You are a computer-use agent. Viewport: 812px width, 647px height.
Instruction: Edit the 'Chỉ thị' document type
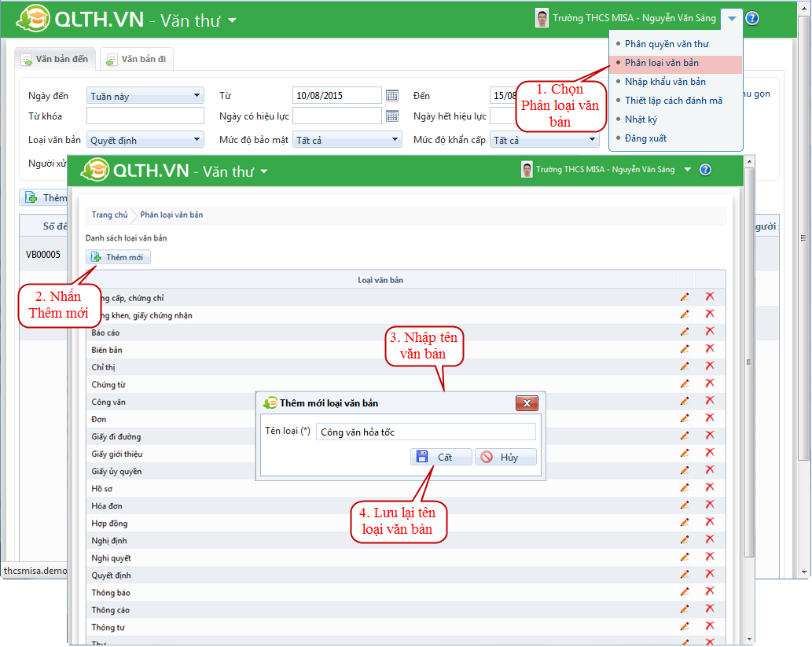[x=685, y=366]
